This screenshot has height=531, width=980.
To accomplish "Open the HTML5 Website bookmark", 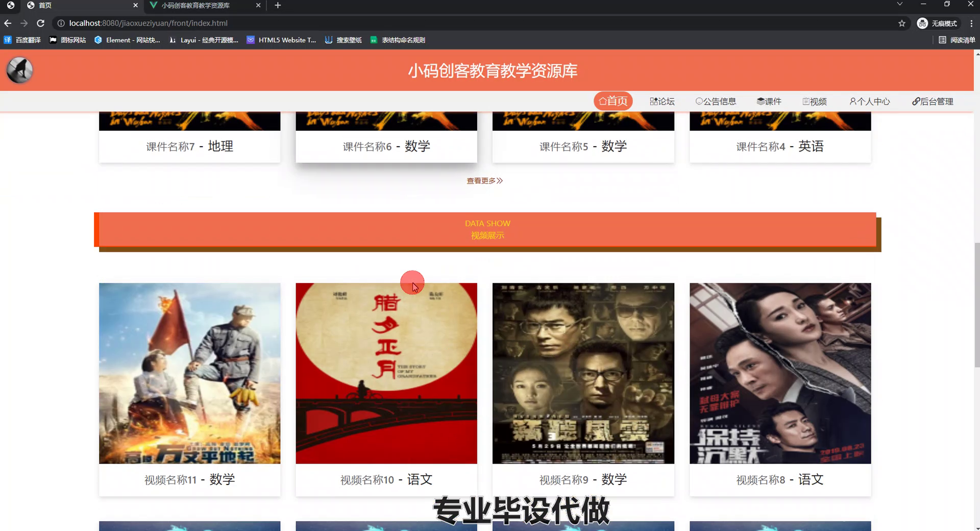I will click(281, 40).
